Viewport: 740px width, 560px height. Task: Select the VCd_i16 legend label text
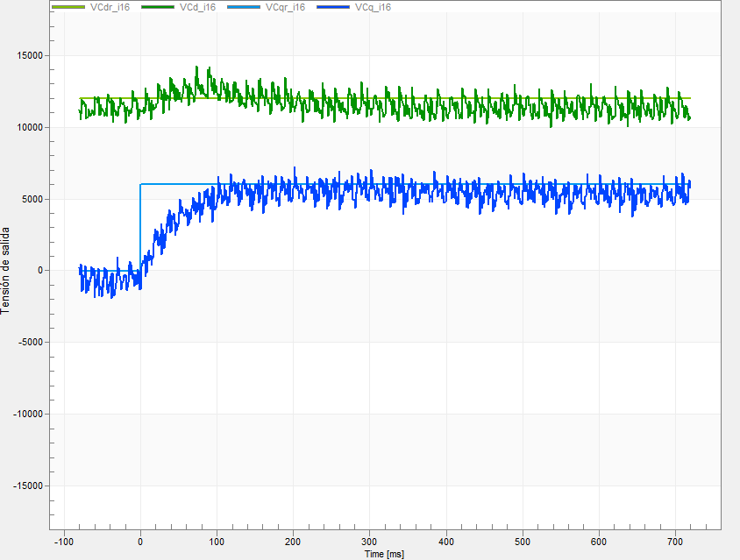tap(196, 7)
